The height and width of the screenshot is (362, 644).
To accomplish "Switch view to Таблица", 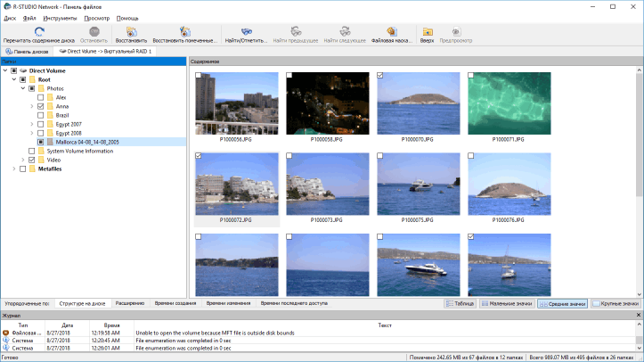I will (x=461, y=304).
